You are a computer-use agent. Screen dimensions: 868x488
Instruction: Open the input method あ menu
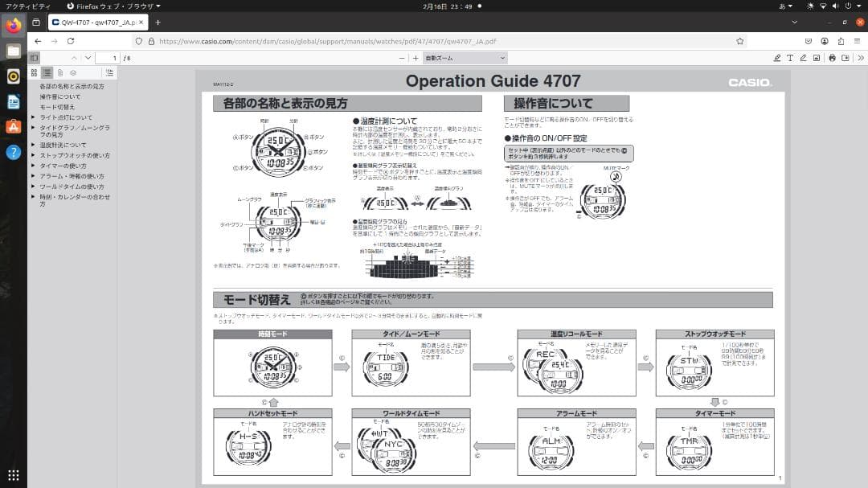(785, 6)
